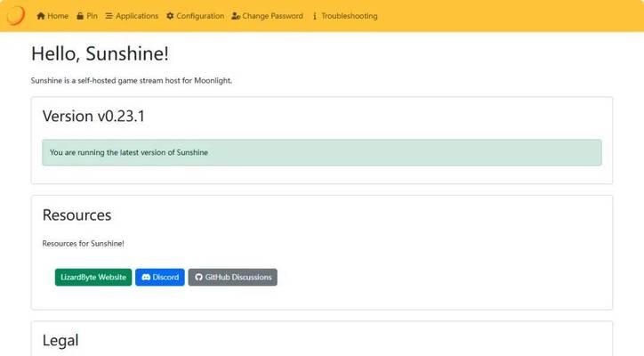Image resolution: width=644 pixels, height=356 pixels.
Task: Click the Sunshine logo in navbar
Action: click(x=16, y=16)
